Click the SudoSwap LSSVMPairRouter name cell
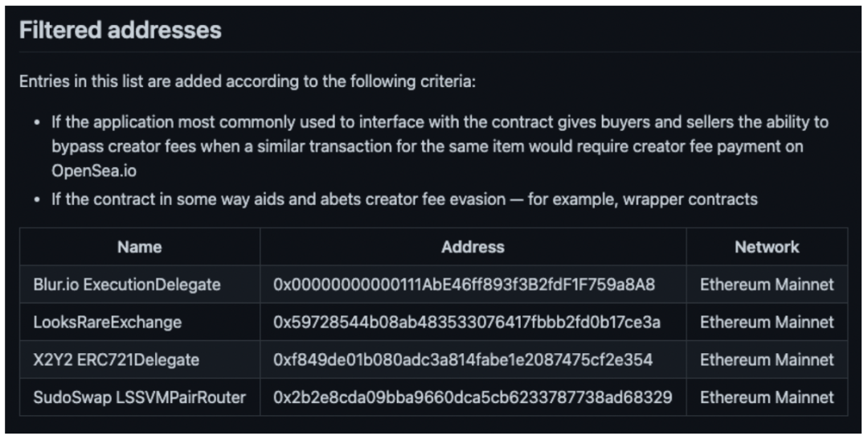The width and height of the screenshot is (868, 440). pyautogui.click(x=140, y=397)
